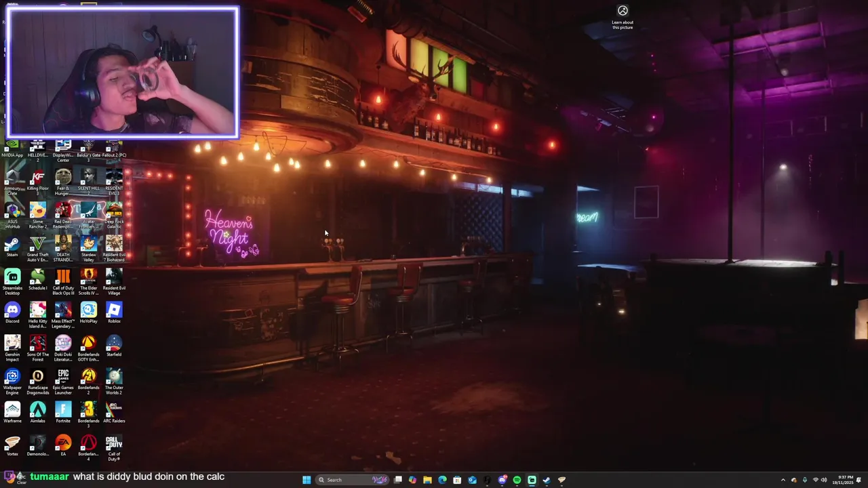Click the Starfield desktop shortcut
868x488 pixels.
pos(114,346)
